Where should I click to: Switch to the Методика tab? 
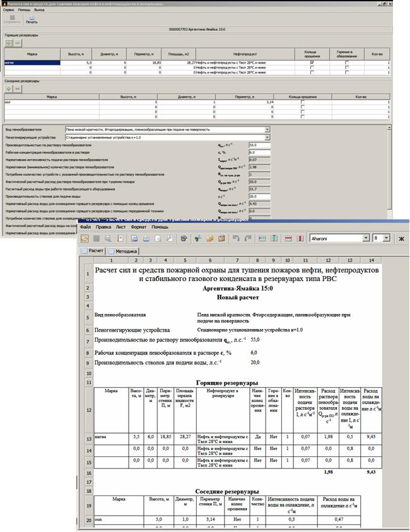[123, 250]
